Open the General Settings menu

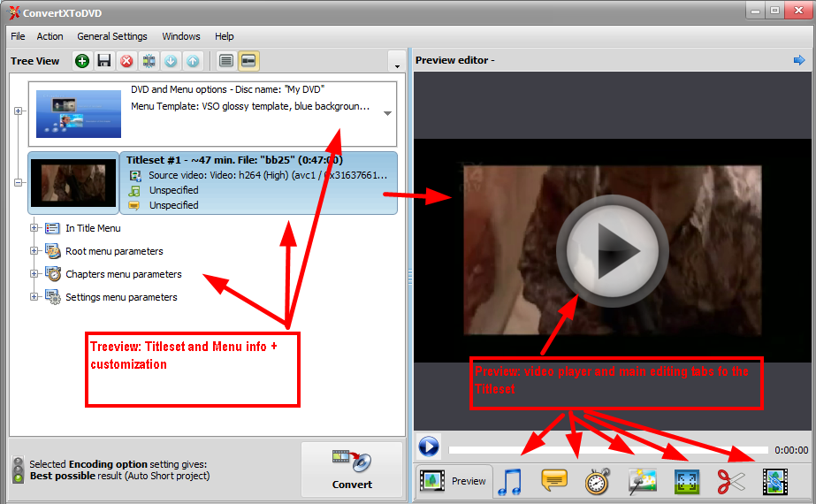click(x=112, y=36)
